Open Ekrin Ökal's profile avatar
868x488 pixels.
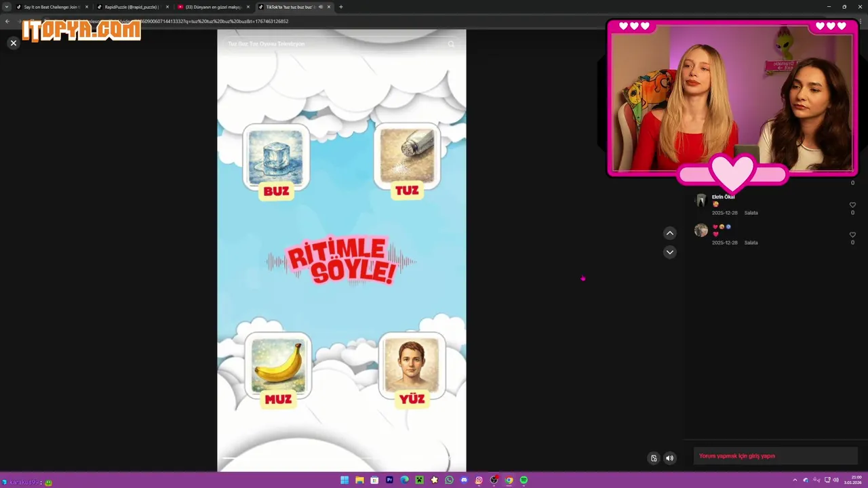[x=701, y=201]
